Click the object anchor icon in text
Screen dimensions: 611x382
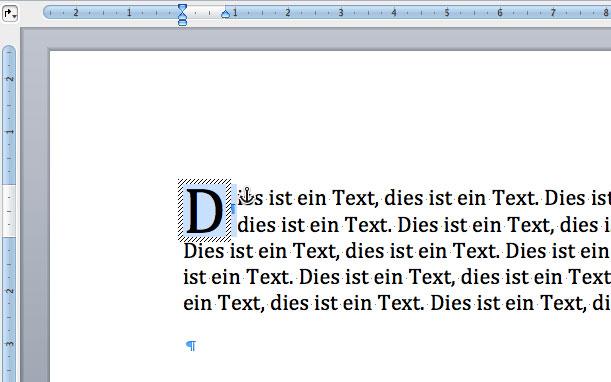[x=247, y=196]
